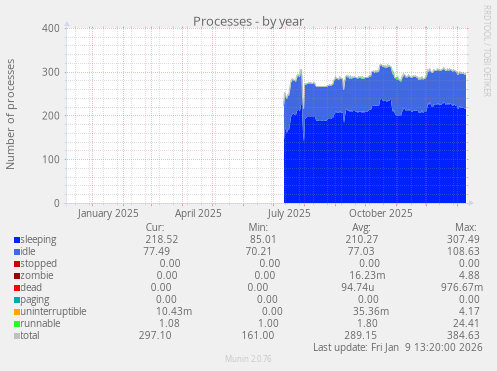Screen dimensions: 497x371
Task: Click the 'total' legend label
Action: [30, 335]
